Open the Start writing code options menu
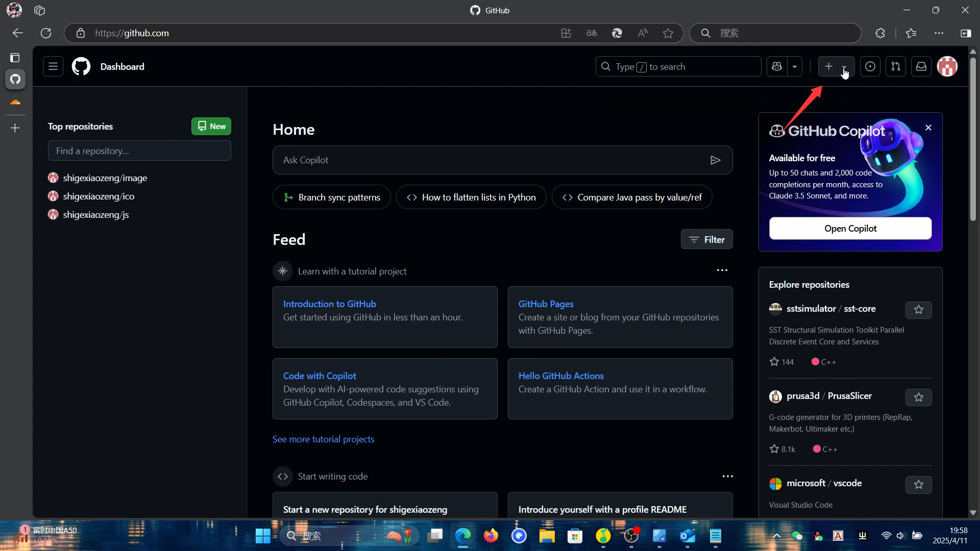980x551 pixels. [x=727, y=476]
